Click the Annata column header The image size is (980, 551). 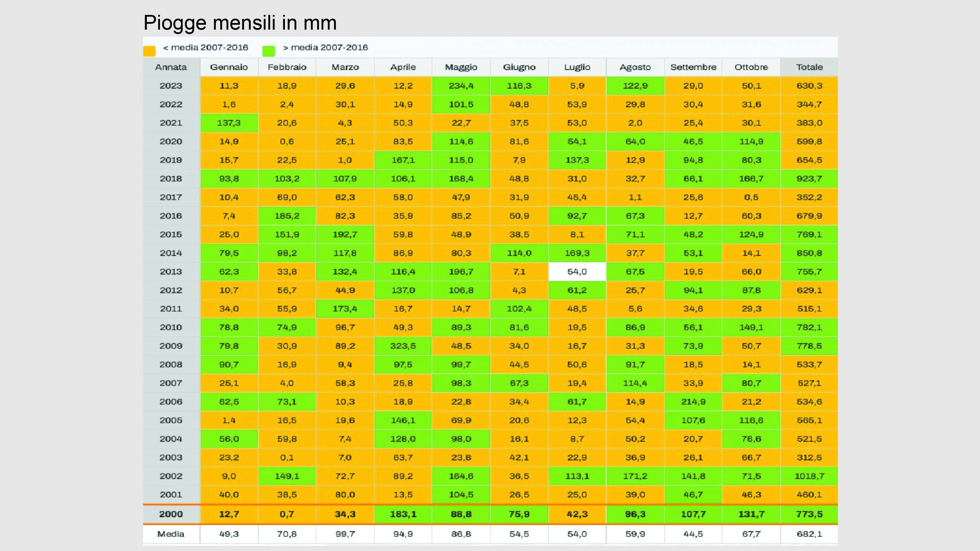[171, 67]
